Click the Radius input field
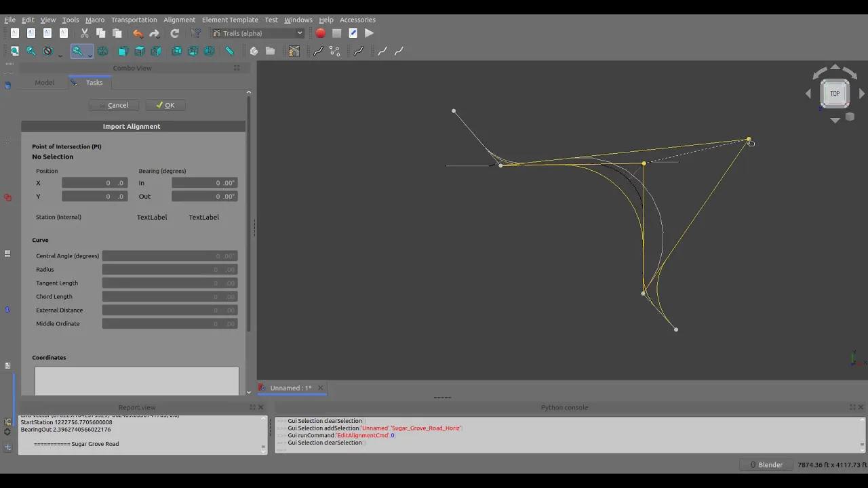Screen dimensions: 868x488 170,270
